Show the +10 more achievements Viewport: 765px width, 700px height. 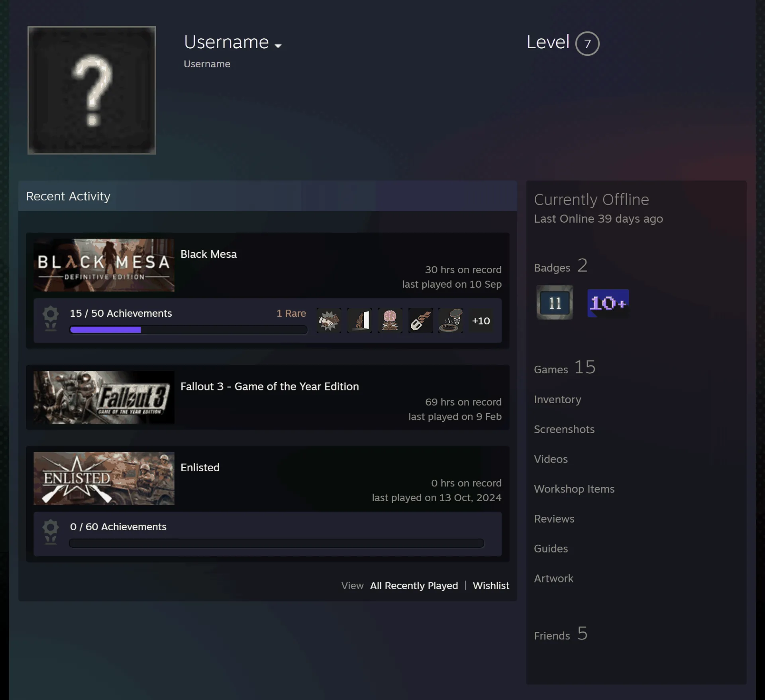point(481,321)
